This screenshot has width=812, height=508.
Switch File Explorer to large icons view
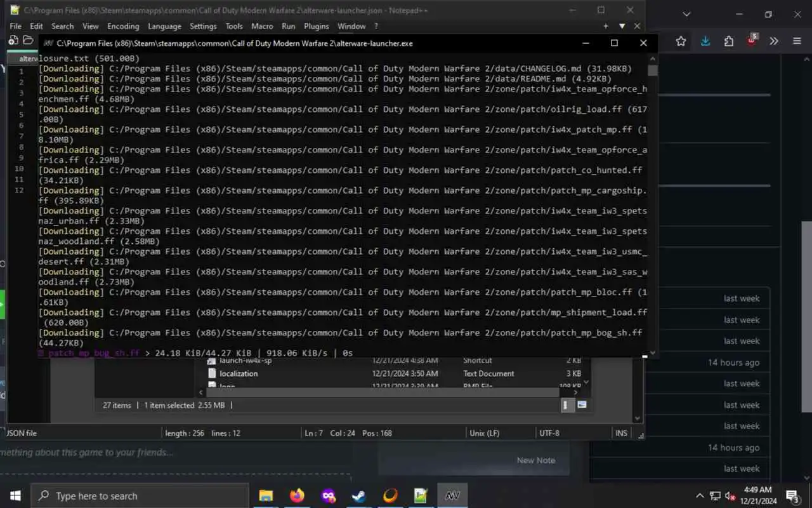(582, 405)
